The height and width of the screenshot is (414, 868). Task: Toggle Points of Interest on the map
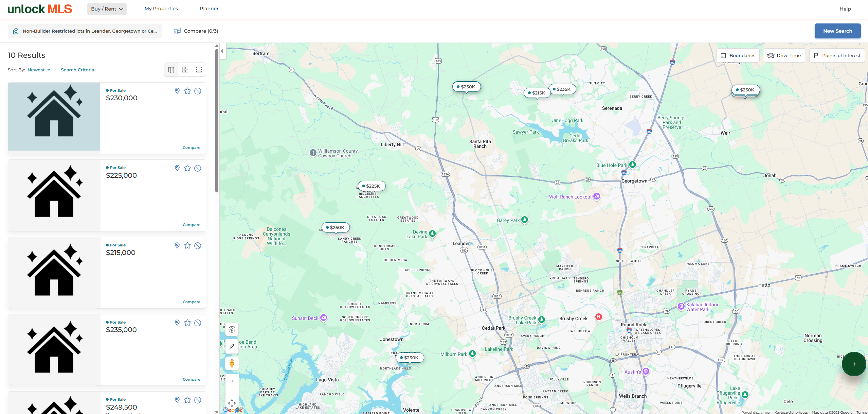point(837,55)
